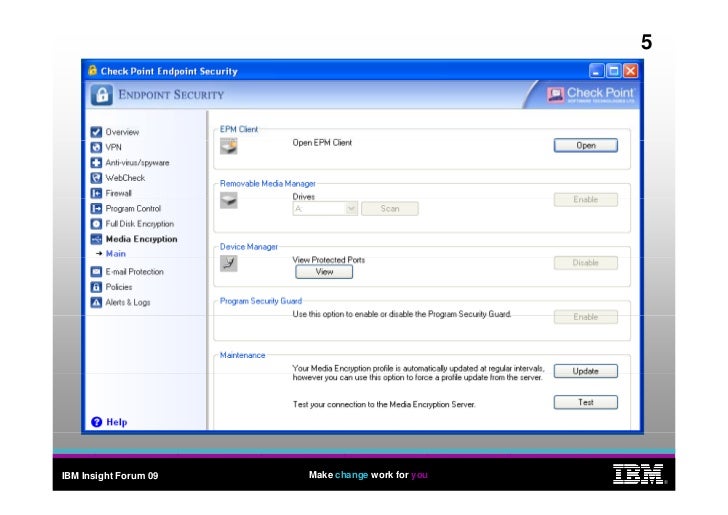Image resolution: width=728 pixels, height=515 pixels.
Task: Open the Firewall section
Action: [118, 194]
